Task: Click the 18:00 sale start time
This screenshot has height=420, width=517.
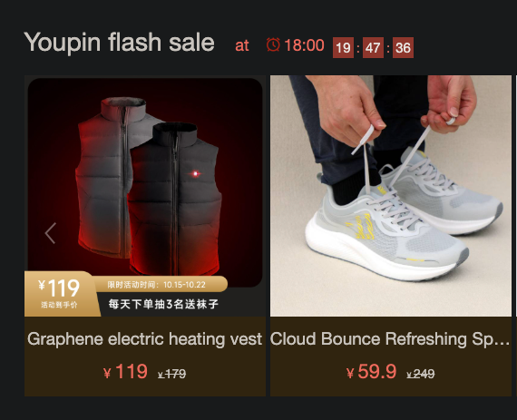Action: click(x=304, y=45)
